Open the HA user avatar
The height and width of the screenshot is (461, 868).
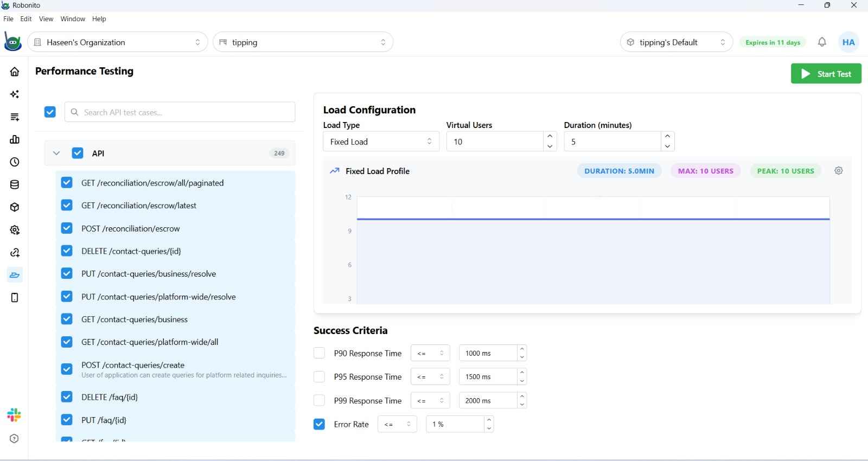(848, 42)
